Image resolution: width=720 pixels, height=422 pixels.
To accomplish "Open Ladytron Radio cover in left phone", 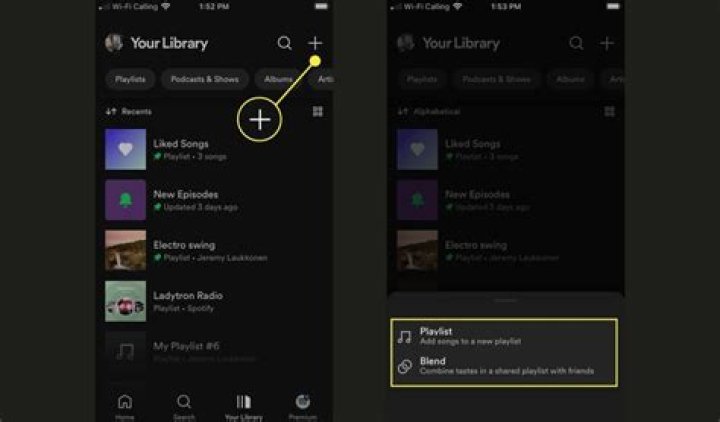I will click(125, 301).
